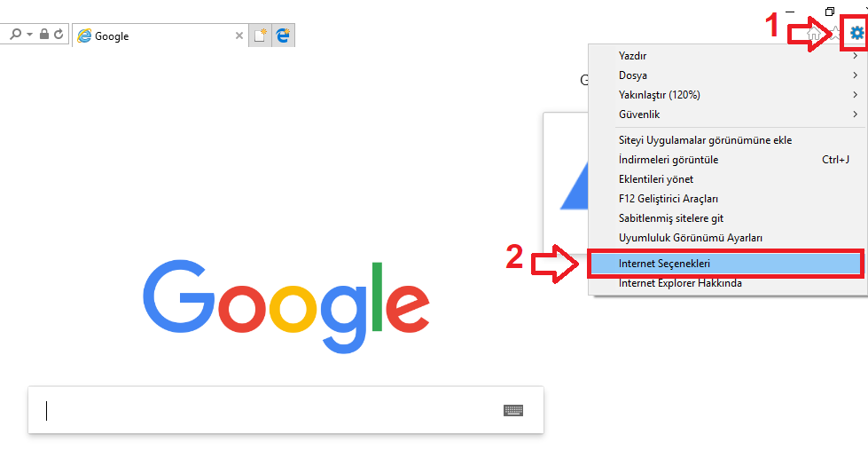Open the gear Tools menu icon
Image resolution: width=868 pixels, height=450 pixels.
pyautogui.click(x=856, y=34)
